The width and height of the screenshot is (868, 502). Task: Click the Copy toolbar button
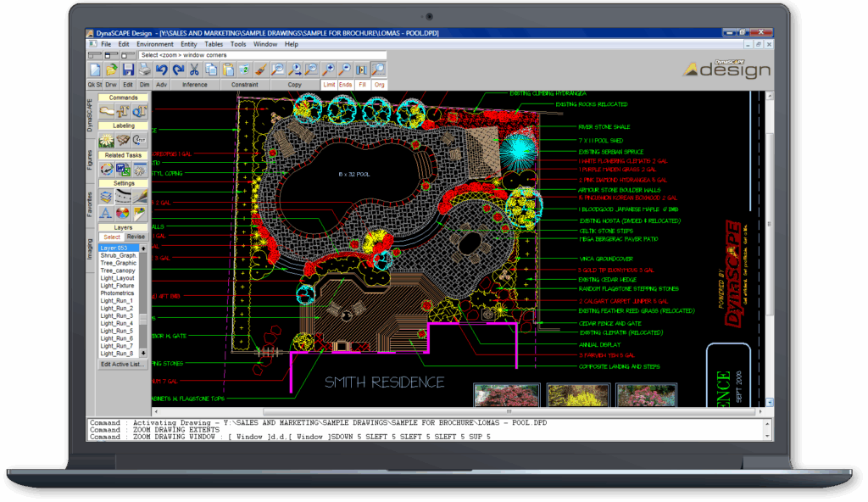pos(294,85)
